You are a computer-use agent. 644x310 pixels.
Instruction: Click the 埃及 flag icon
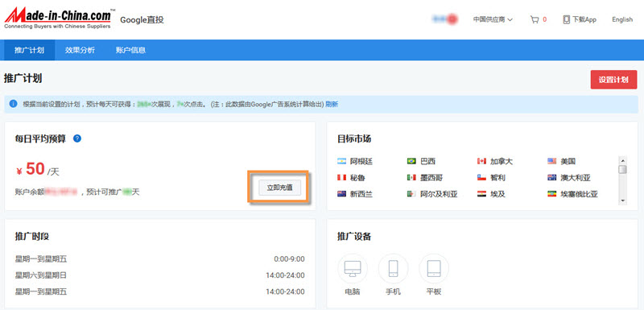[x=481, y=194]
